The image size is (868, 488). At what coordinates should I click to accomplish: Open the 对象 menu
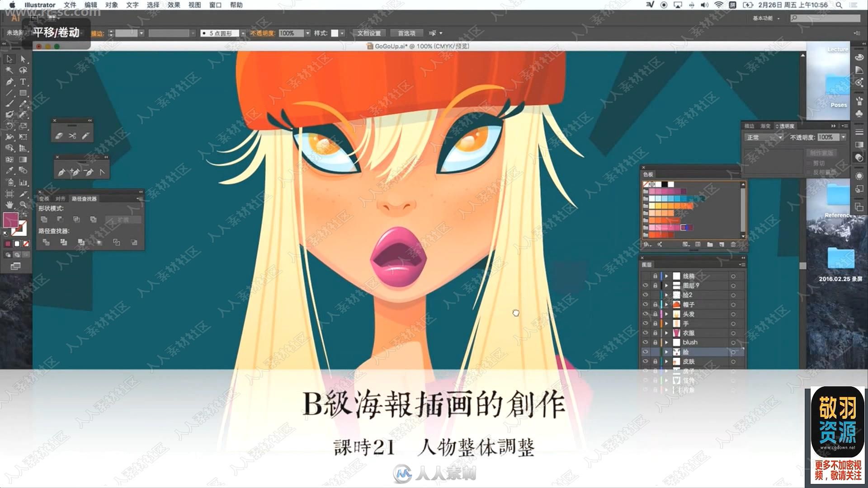tap(112, 5)
